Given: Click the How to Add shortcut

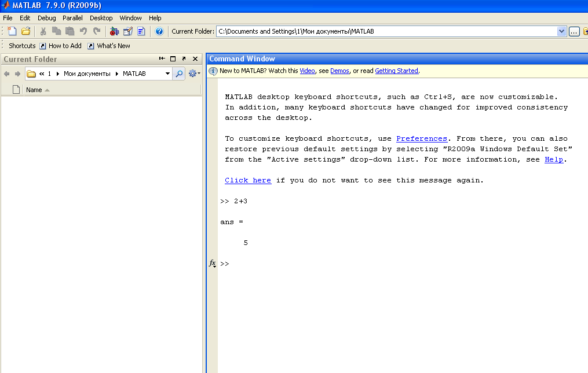Looking at the screenshot, I should (60, 46).
